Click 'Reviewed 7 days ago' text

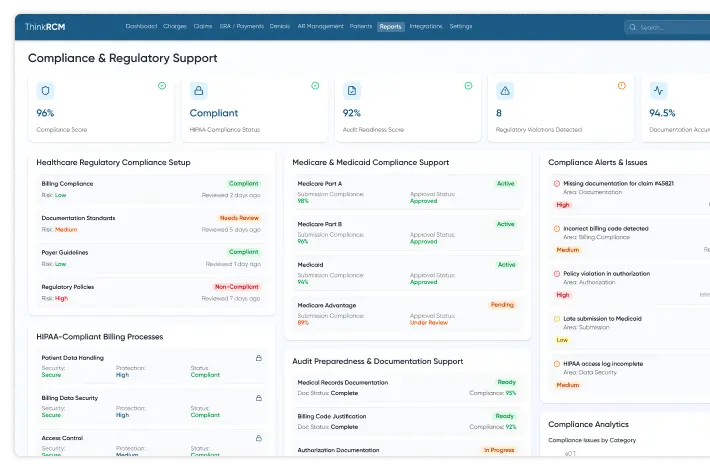(231, 298)
